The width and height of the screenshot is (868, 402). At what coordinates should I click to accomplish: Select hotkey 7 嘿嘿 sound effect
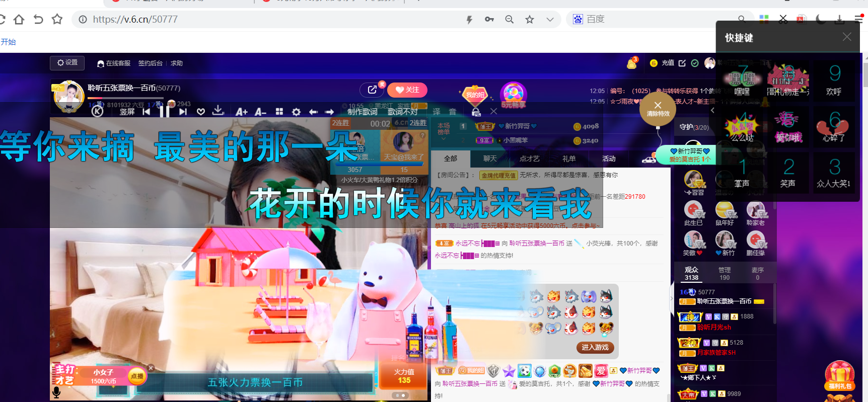click(742, 80)
